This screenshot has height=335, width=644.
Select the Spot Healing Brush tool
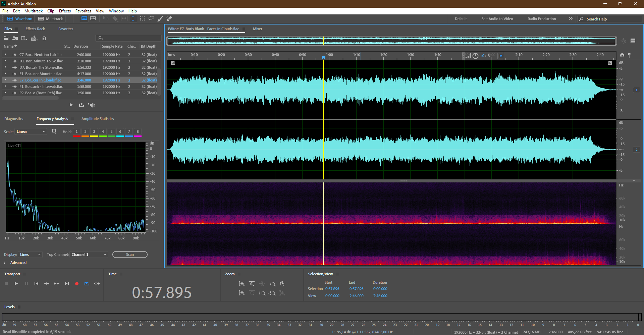(169, 19)
